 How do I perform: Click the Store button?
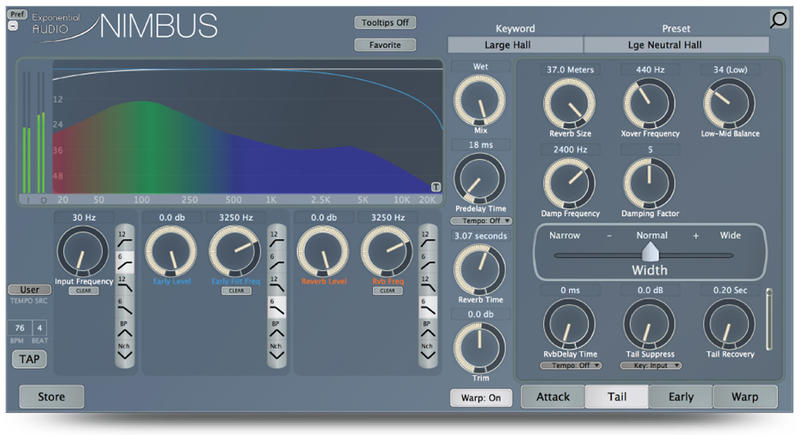pyautogui.click(x=51, y=397)
